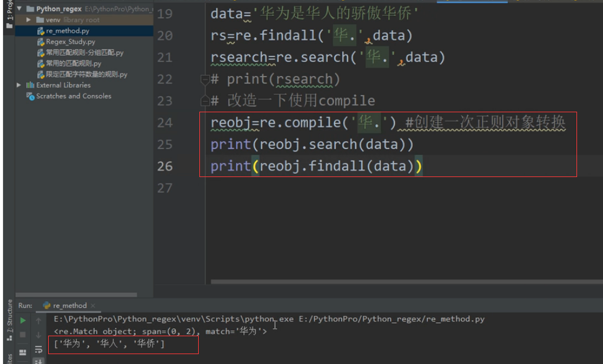Toggle comment fold marker at line 23

coord(205,101)
